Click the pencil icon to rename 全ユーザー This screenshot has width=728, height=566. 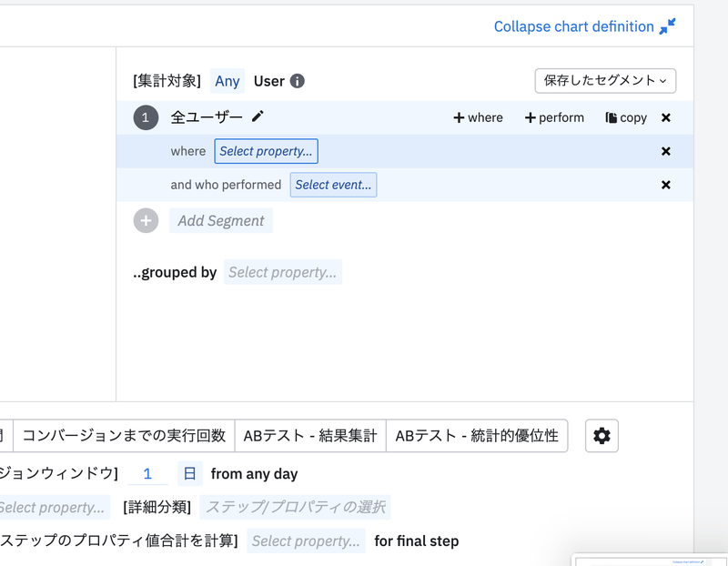258,116
